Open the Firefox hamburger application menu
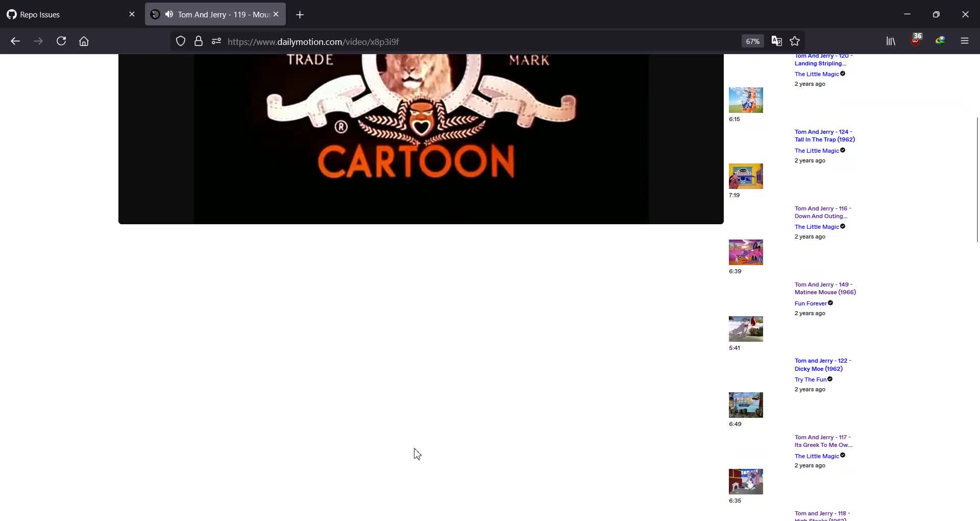Image resolution: width=980 pixels, height=521 pixels. (x=964, y=41)
